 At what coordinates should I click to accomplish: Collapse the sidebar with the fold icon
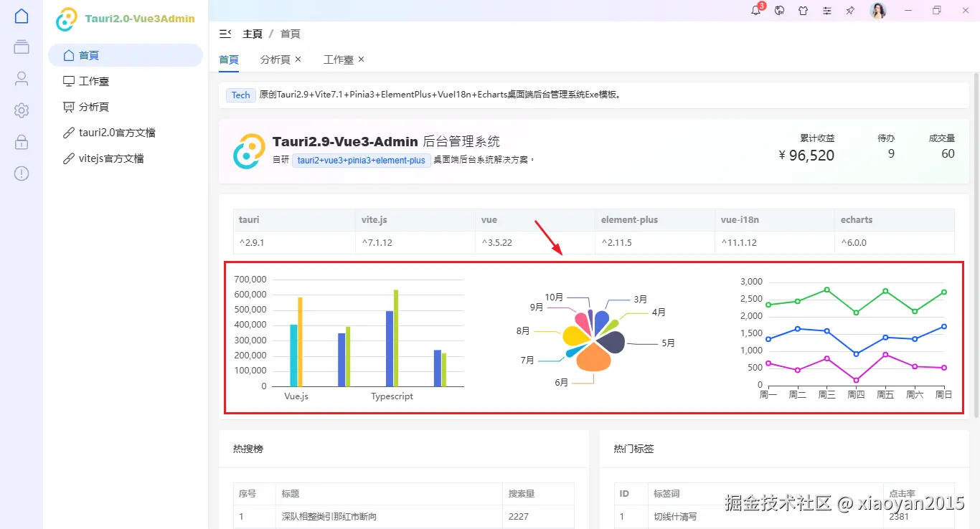(x=225, y=34)
